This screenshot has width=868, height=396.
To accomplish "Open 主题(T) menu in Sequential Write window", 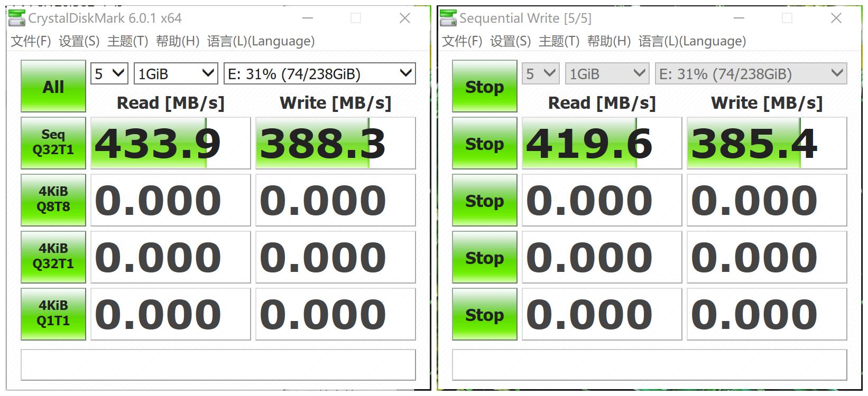I will [x=559, y=41].
